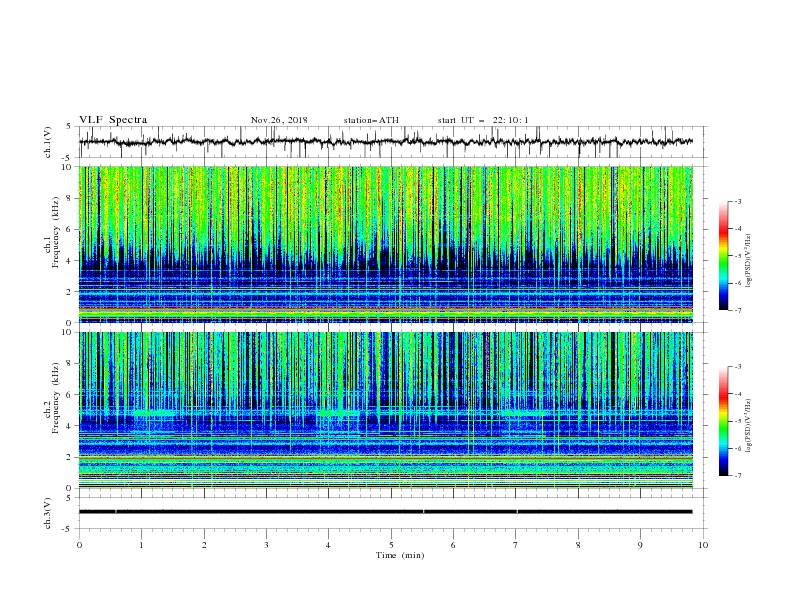This screenshot has width=792, height=612.
Task: Click the "ch.1(V)" waveform axis label
Action: (x=48, y=142)
